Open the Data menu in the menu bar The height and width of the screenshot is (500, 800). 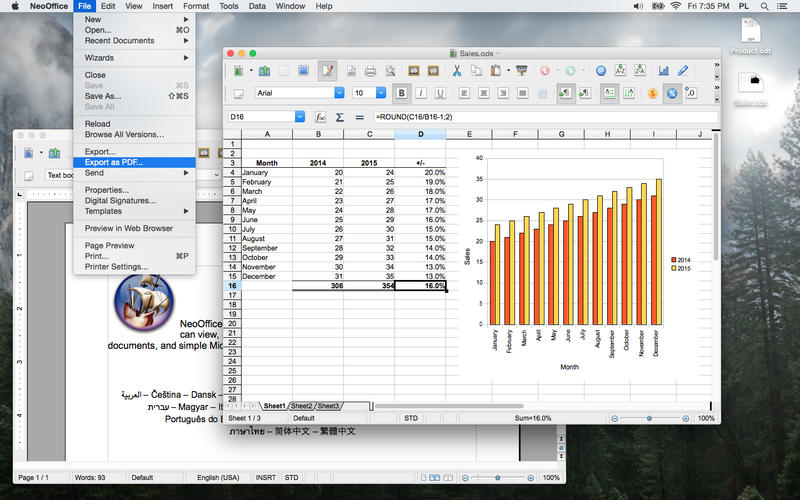[x=257, y=6]
